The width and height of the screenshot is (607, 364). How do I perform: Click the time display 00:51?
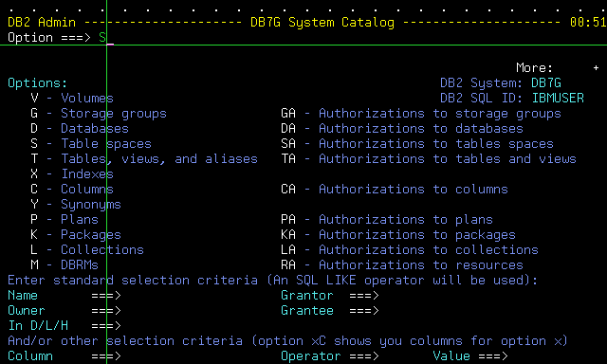click(x=588, y=23)
